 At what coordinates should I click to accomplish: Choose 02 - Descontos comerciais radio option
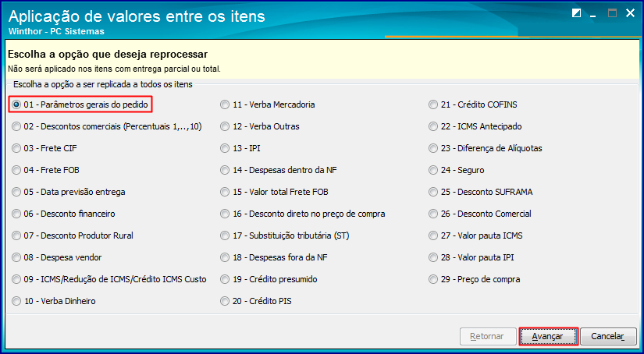click(x=107, y=126)
